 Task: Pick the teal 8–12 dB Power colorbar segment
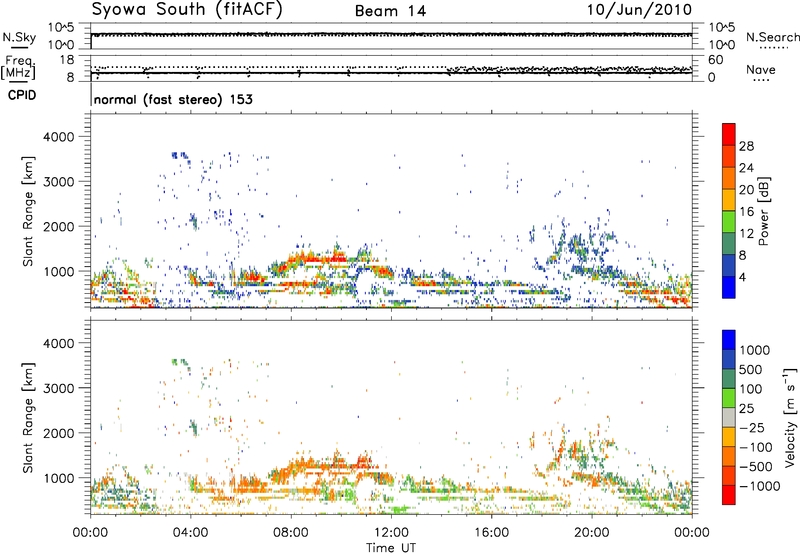point(729,243)
